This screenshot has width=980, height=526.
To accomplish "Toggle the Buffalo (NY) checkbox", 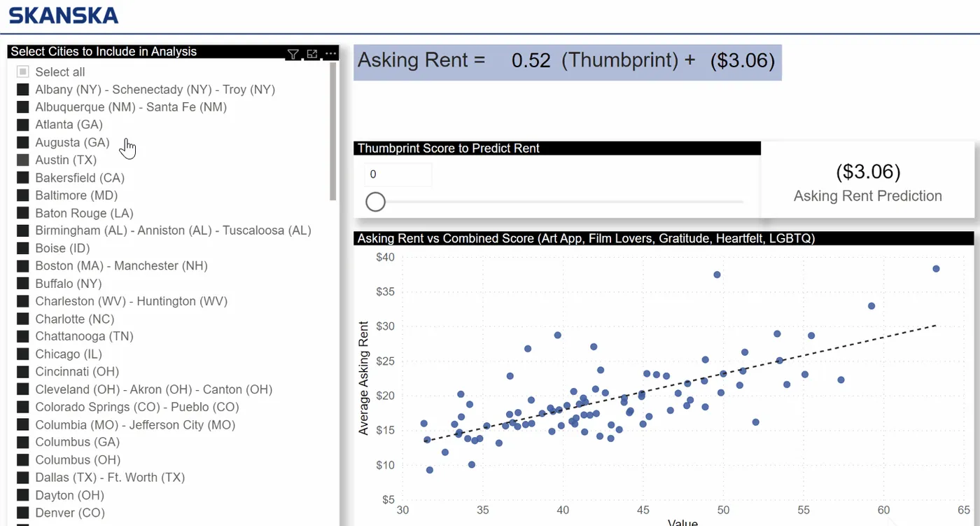I will (22, 284).
